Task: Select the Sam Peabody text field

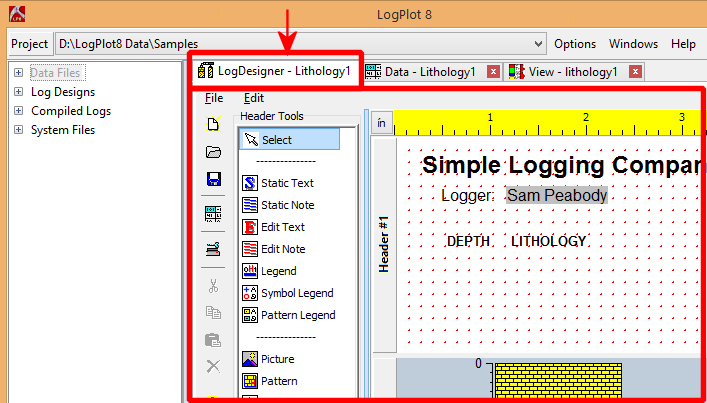Action: click(556, 196)
